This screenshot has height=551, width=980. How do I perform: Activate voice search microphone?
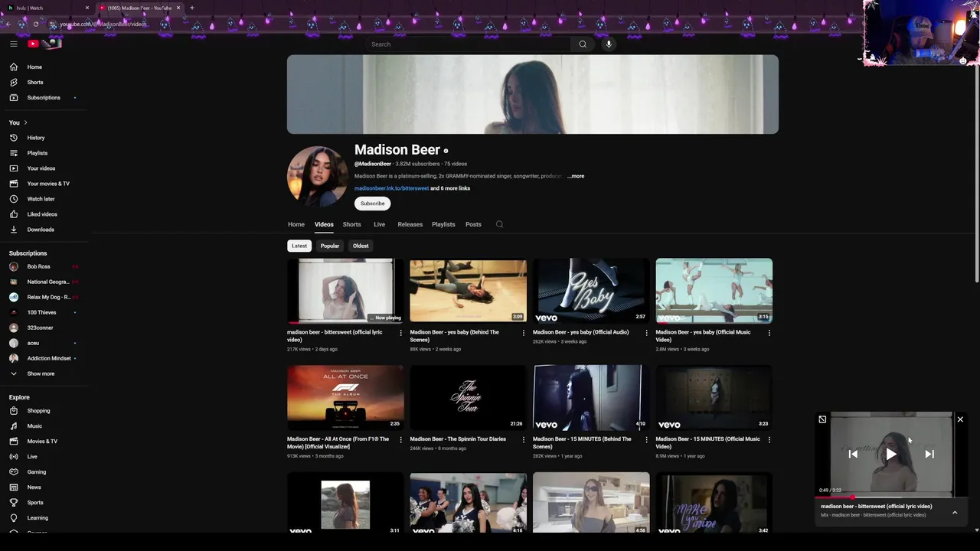609,44
